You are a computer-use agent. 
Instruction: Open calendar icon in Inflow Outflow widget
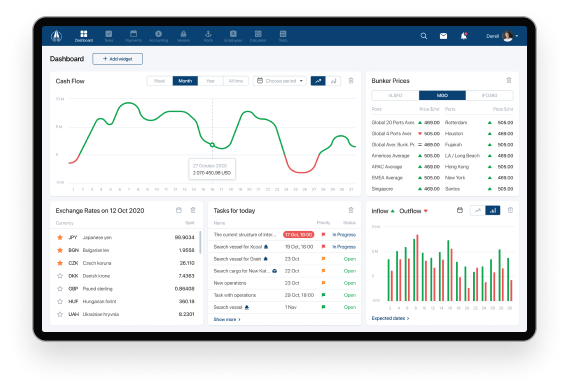[x=460, y=210]
